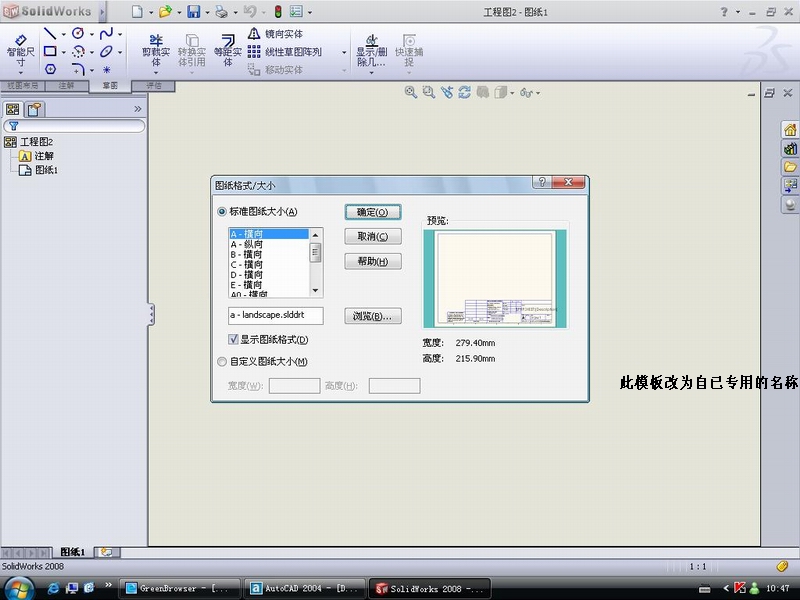Select the Polygon sketch tool

[50, 69]
